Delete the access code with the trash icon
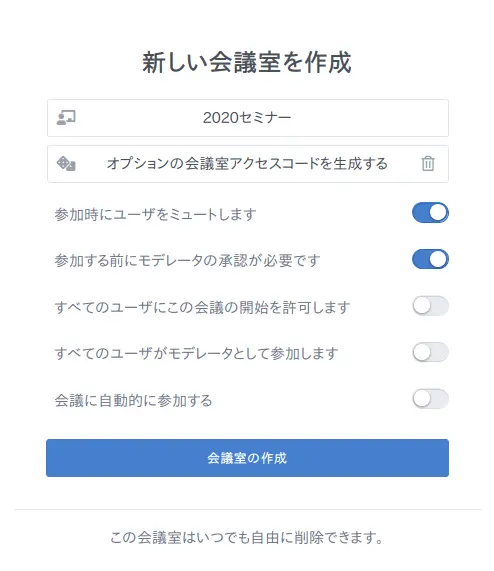Viewport: 494px width, 571px height. (x=428, y=164)
